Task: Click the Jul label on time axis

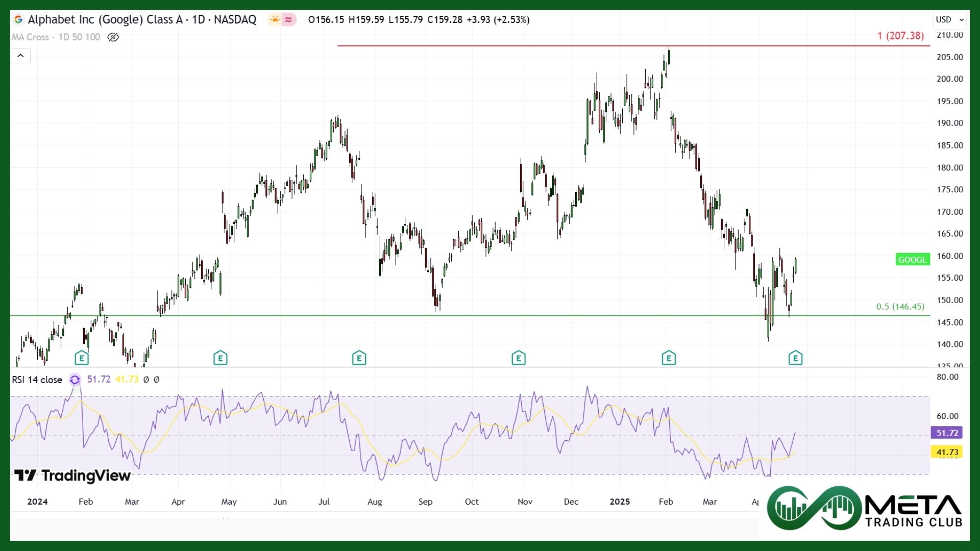Action: [x=324, y=502]
